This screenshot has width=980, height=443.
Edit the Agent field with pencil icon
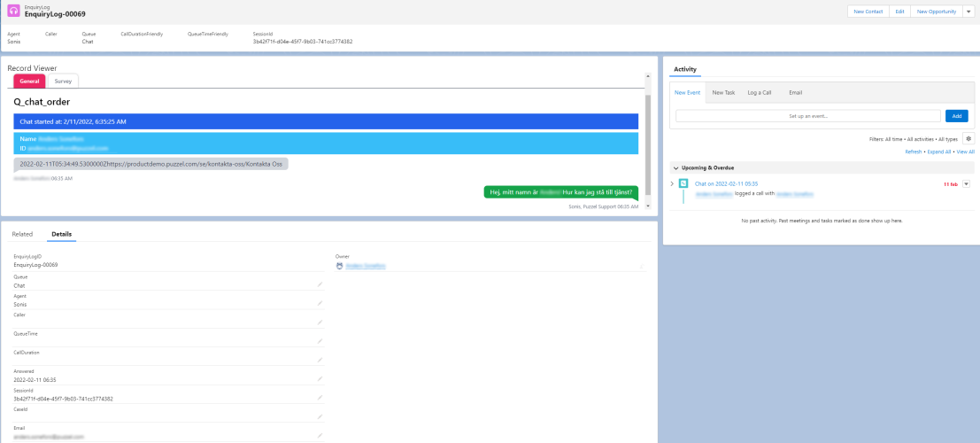(x=320, y=303)
